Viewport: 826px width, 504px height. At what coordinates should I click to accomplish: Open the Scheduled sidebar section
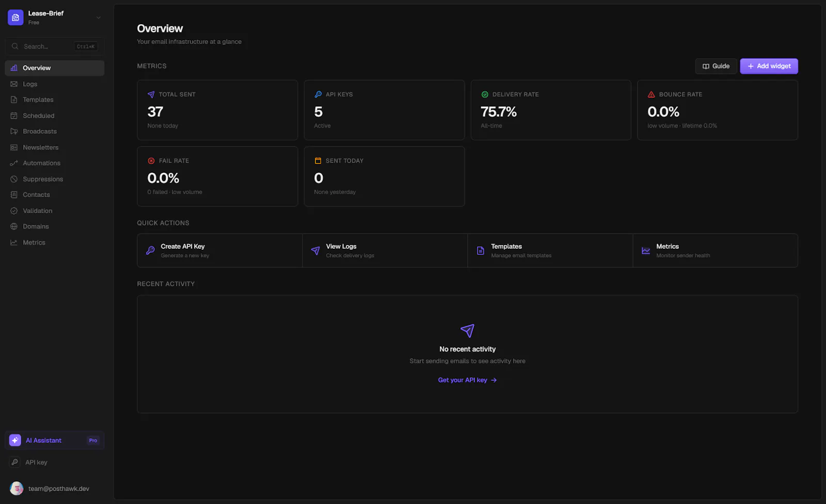(55, 116)
